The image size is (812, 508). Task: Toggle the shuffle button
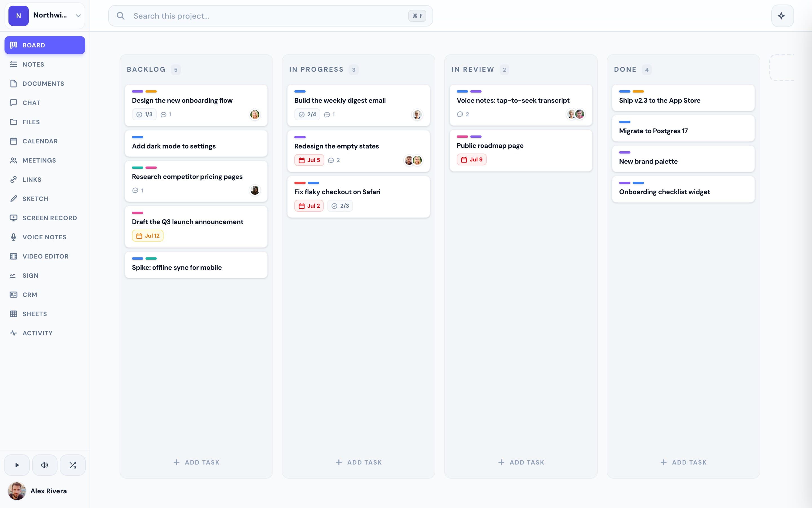click(x=72, y=465)
